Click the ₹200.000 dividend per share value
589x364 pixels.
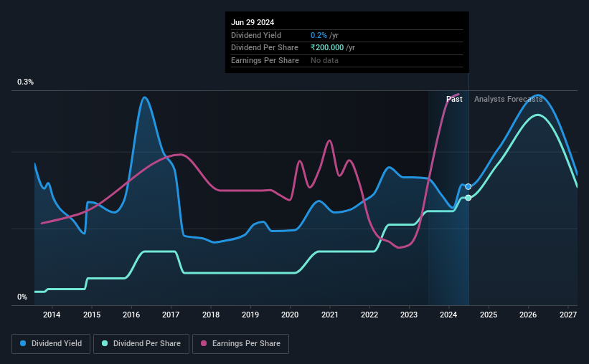pyautogui.click(x=327, y=48)
